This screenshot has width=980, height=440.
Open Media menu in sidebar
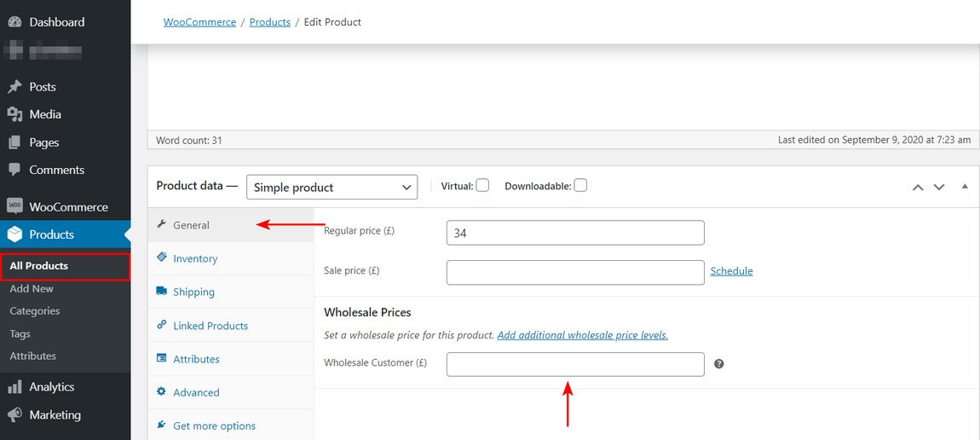(x=65, y=114)
